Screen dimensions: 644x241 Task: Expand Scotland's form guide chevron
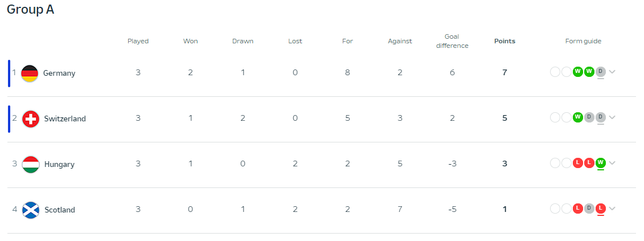point(612,209)
